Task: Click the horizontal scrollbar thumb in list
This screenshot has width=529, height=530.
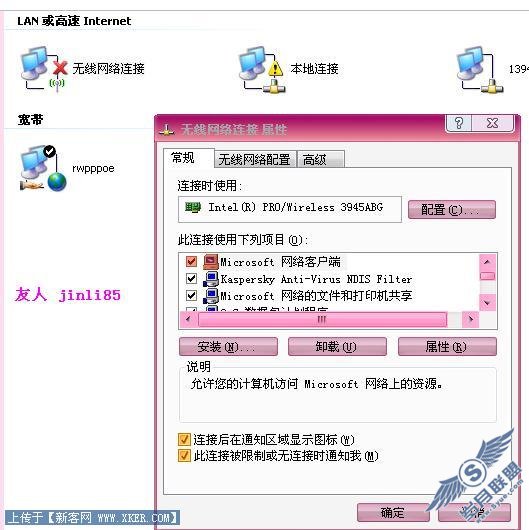Action: click(322, 319)
